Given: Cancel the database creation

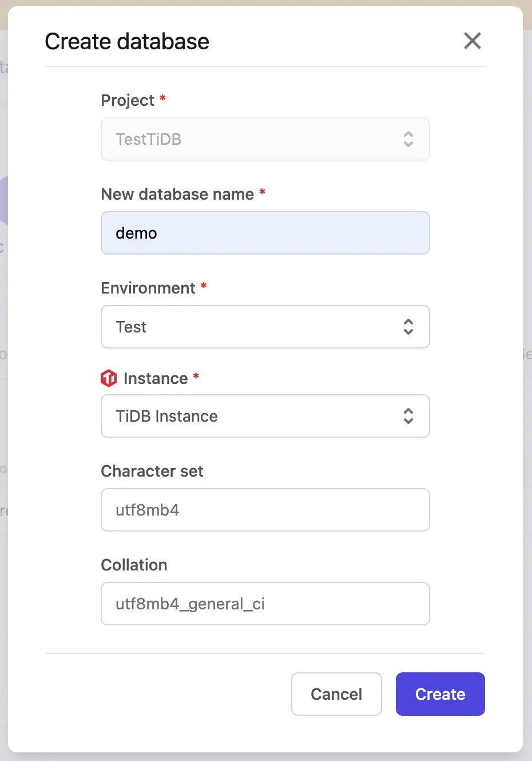Looking at the screenshot, I should tap(336, 694).
